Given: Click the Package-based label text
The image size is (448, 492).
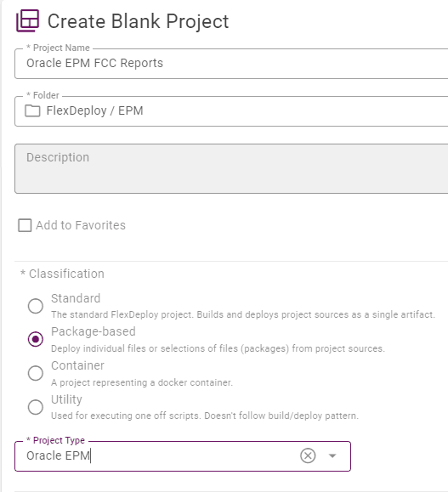Looking at the screenshot, I should 94,331.
